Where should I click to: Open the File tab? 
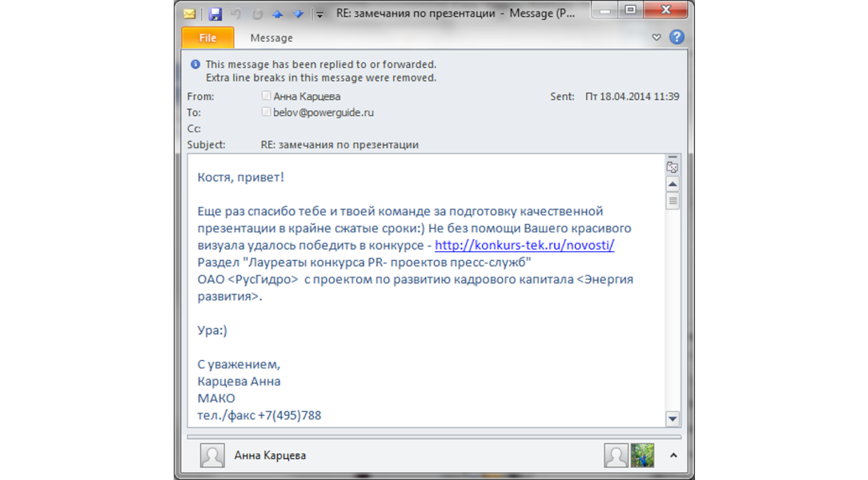click(207, 38)
